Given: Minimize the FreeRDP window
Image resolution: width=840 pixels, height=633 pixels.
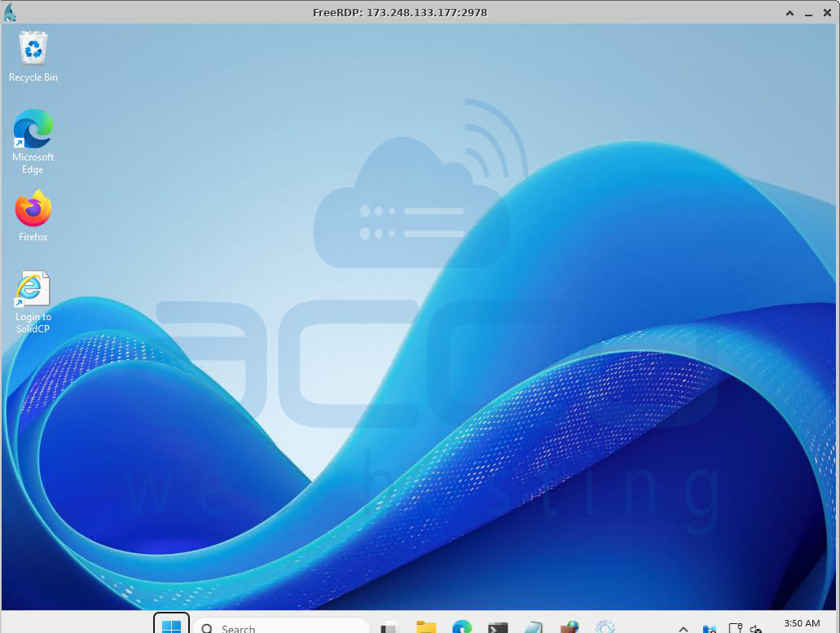Looking at the screenshot, I should [x=809, y=13].
